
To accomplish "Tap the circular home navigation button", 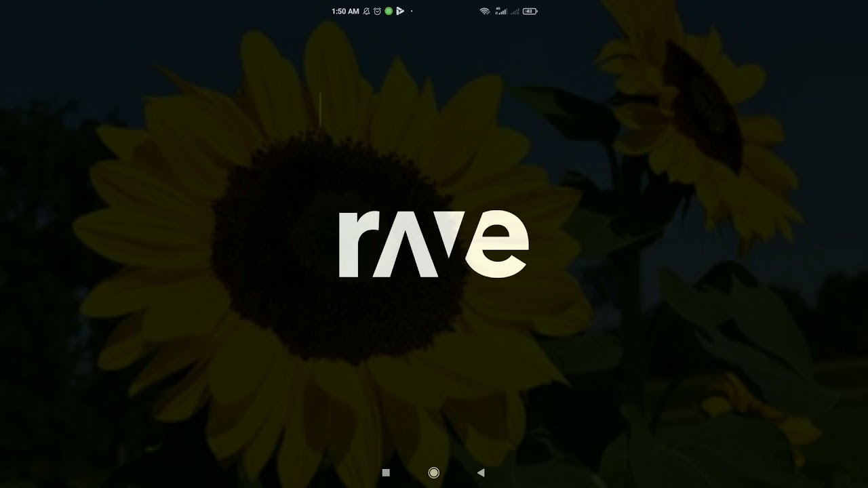I will point(434,472).
